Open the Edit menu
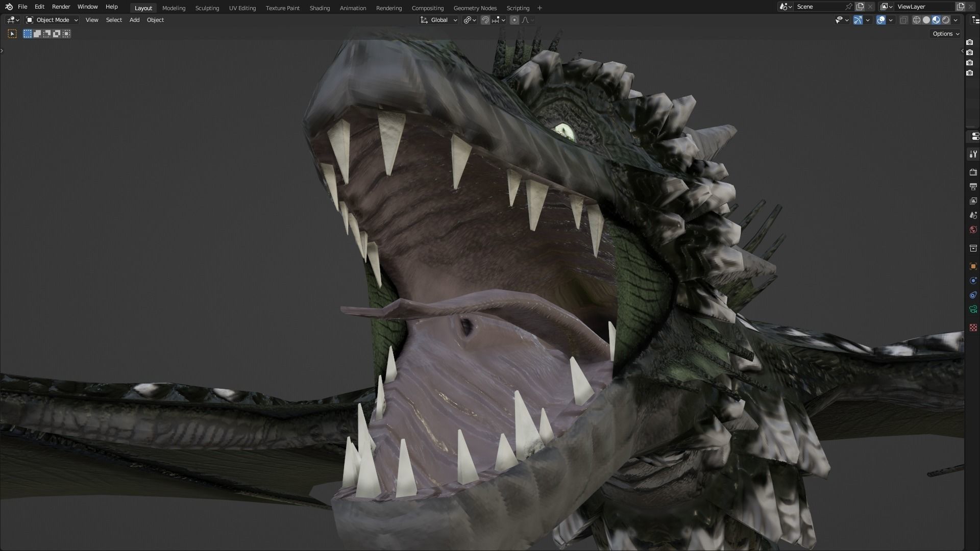This screenshot has height=551, width=980. (x=39, y=7)
